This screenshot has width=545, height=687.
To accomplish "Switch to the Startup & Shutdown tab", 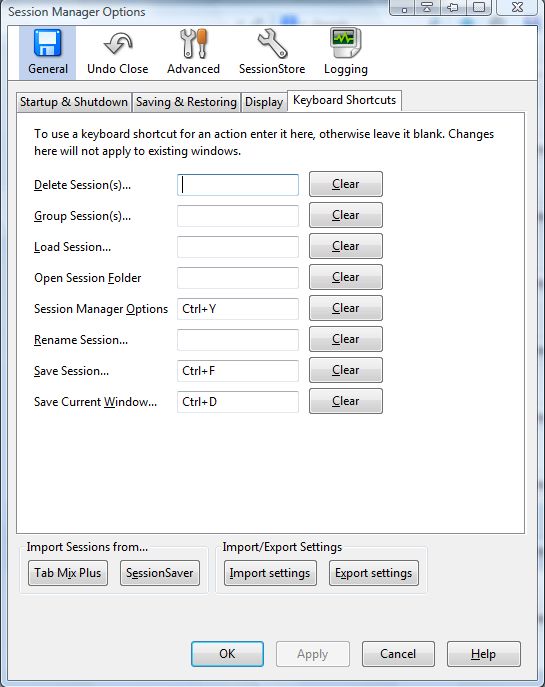I will pos(74,102).
